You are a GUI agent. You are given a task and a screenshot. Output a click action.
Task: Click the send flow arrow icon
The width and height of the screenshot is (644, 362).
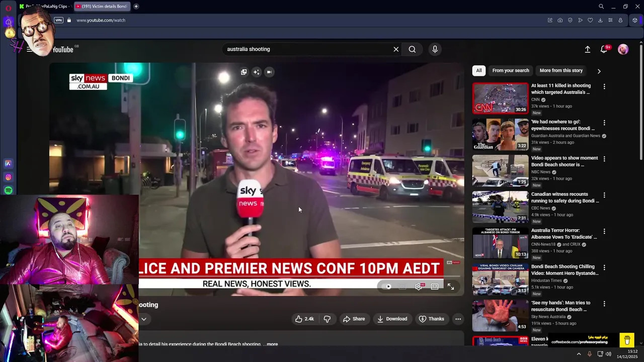pyautogui.click(x=580, y=20)
